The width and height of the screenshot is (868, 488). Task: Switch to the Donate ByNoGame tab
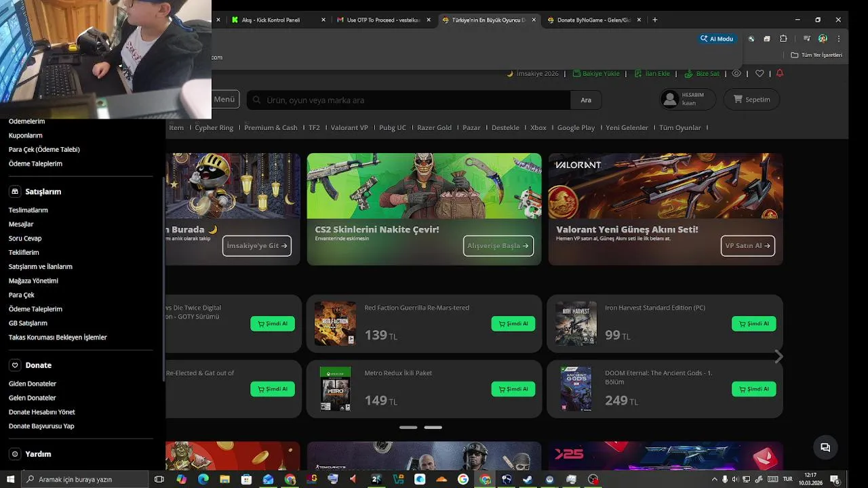point(593,20)
